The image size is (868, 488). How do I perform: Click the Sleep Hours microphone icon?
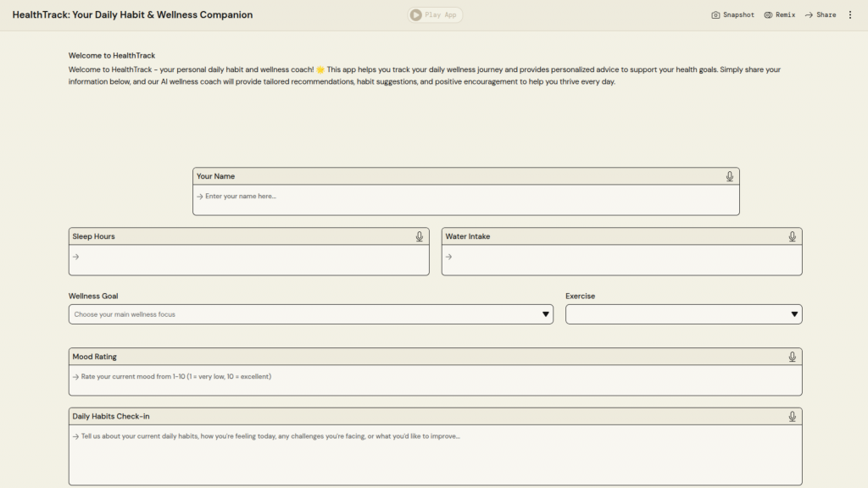(x=419, y=236)
